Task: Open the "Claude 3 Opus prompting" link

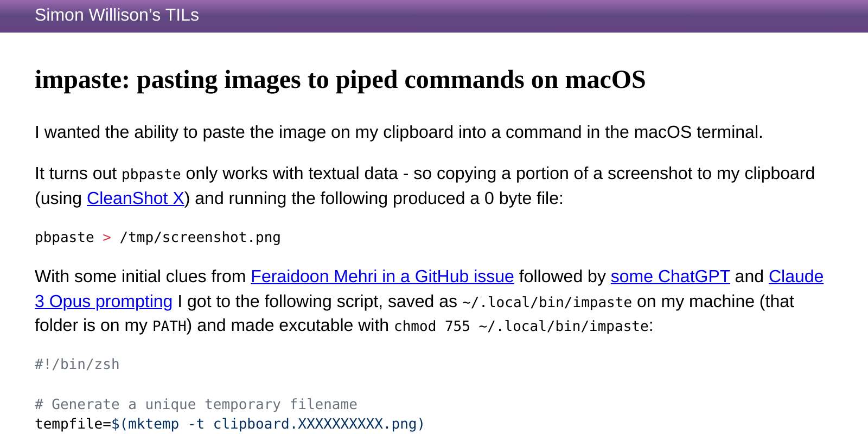Action: 103,302
